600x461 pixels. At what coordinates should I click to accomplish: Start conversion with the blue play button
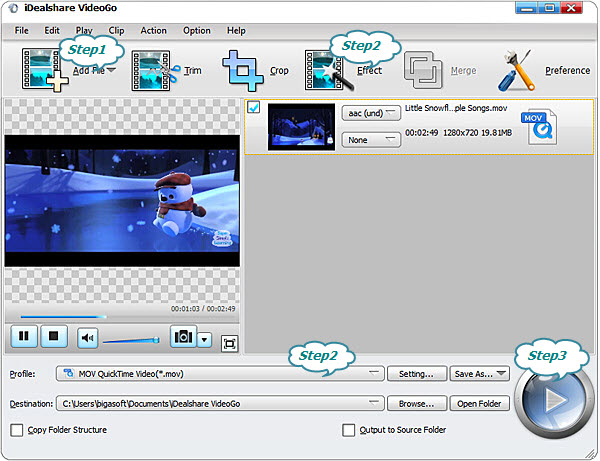click(553, 401)
